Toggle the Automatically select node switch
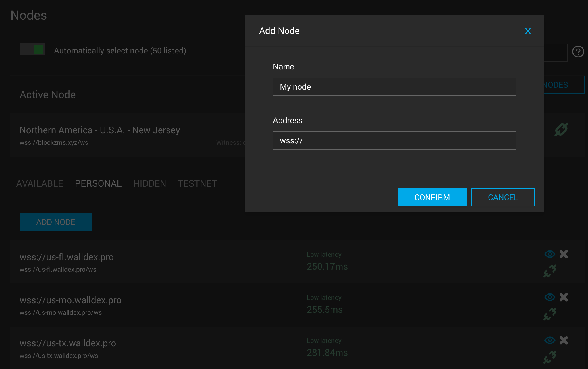 [x=32, y=49]
